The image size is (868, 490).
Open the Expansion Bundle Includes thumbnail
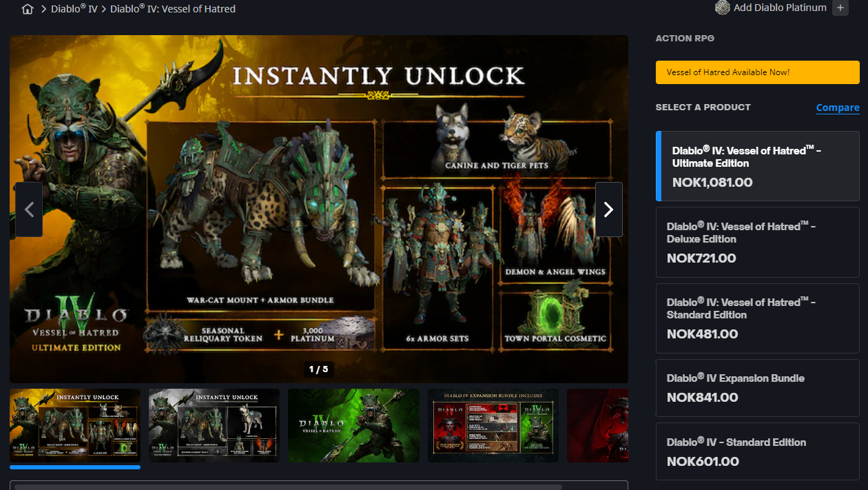[x=493, y=426]
